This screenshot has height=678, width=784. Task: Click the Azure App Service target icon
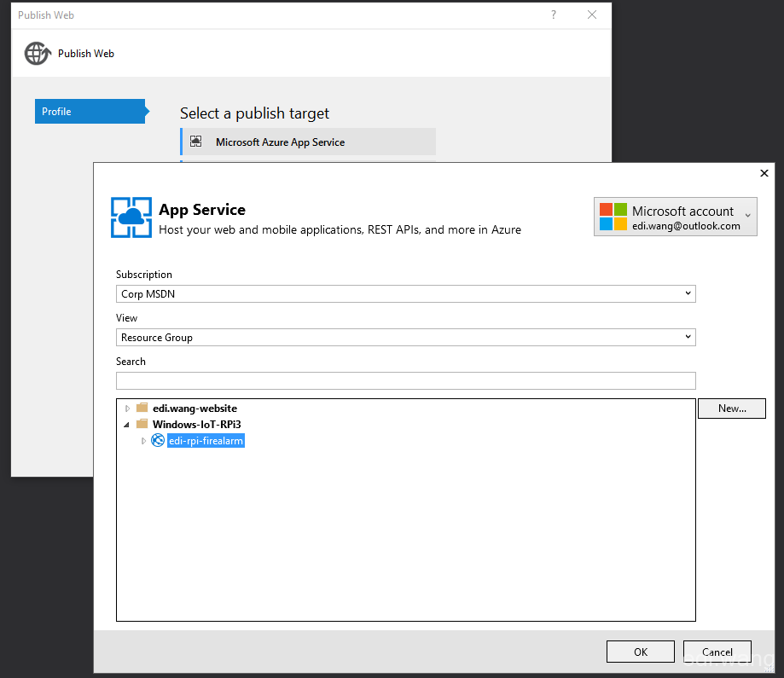(x=196, y=142)
